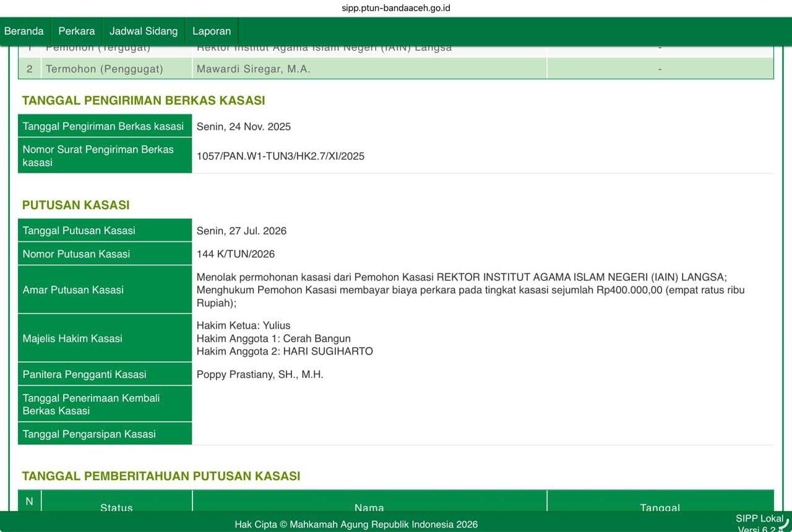Viewport: 792px width, 532px height.
Task: Select the date 'Senin, 24 Nov. 2025'
Action: [244, 127]
